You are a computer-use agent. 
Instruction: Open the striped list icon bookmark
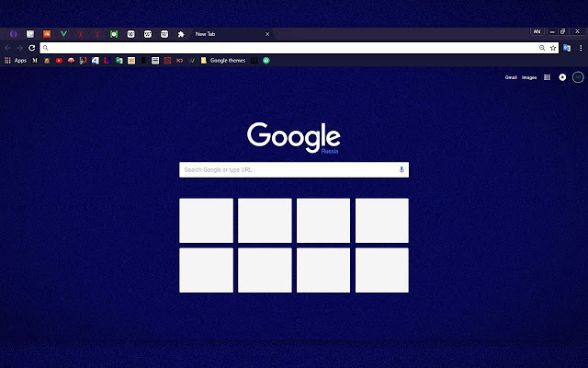pos(155,61)
